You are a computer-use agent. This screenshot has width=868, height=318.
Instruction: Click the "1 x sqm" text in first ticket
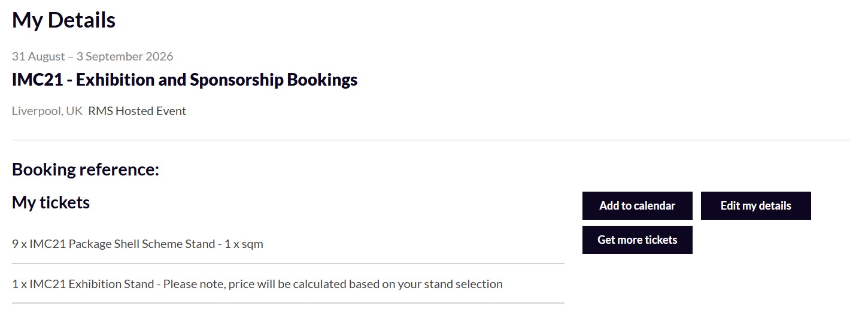244,244
